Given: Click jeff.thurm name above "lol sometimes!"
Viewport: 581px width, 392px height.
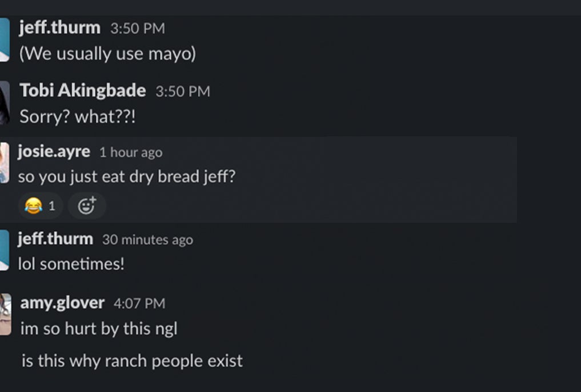Looking at the screenshot, I should click(x=55, y=239).
